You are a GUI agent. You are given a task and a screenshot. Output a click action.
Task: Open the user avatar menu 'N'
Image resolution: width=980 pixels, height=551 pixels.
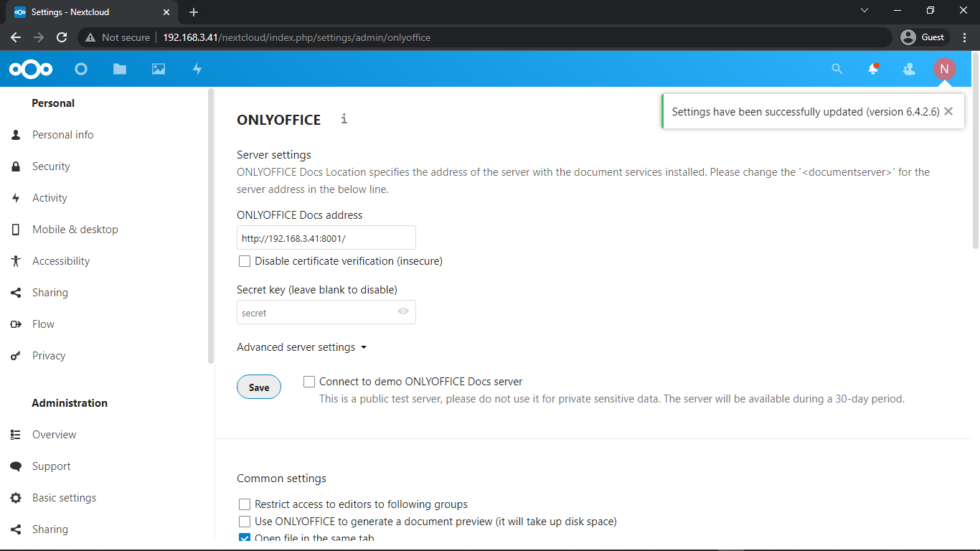944,69
